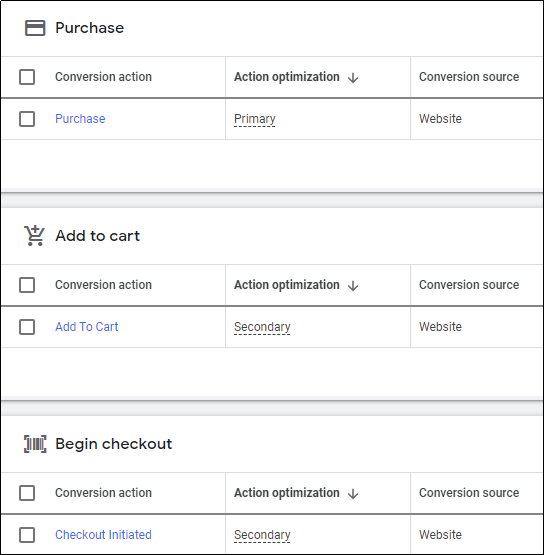Click the Add to cart shopping cart icon
Screen dimensions: 544x555
pos(34,235)
